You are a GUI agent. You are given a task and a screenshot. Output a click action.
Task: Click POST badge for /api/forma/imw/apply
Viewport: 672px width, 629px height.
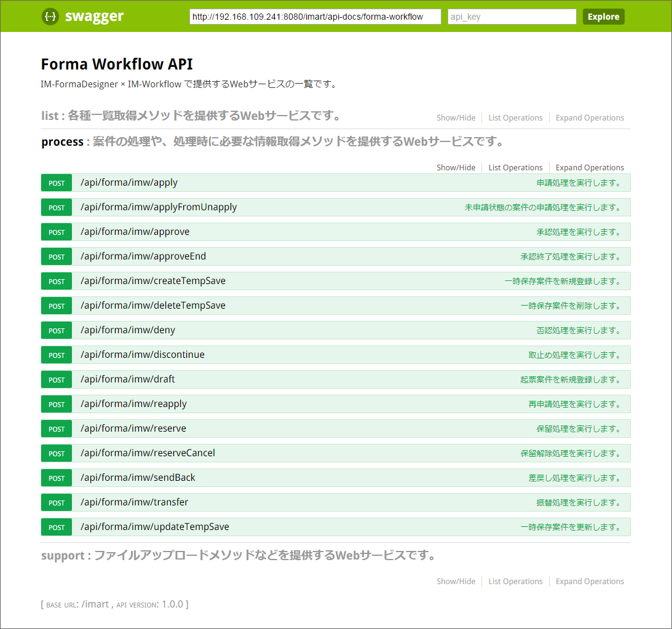(x=57, y=183)
